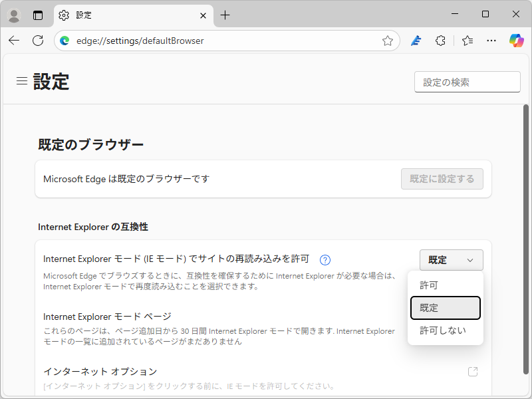532x399 pixels.
Task: Open the Extensions puzzle icon
Action: tap(440, 41)
